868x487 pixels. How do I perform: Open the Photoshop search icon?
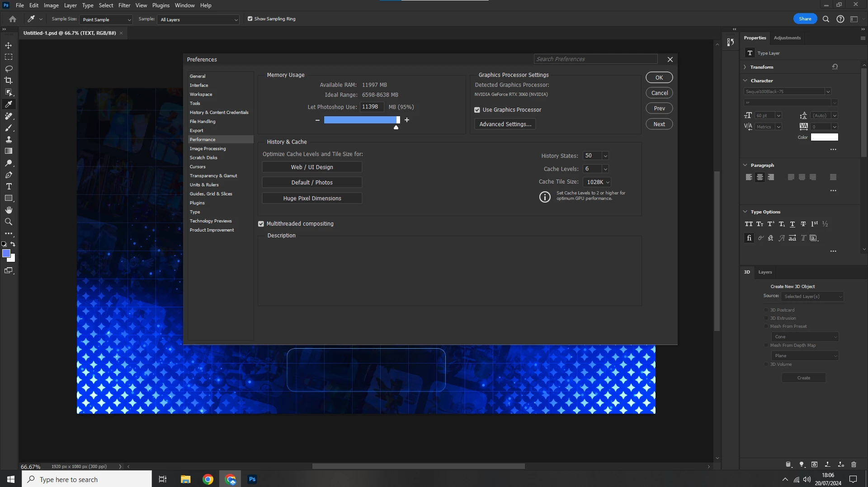(826, 19)
